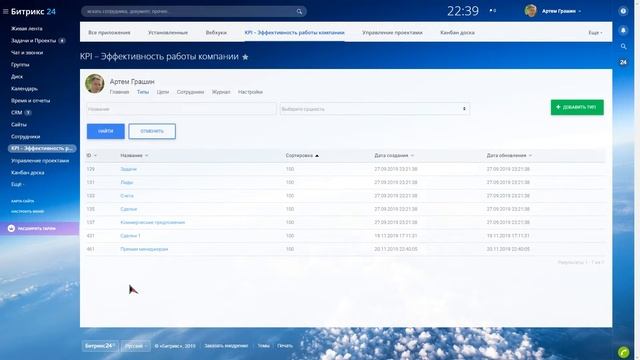Open the Задачи type link in the table
This screenshot has height=360, width=640.
click(129, 169)
